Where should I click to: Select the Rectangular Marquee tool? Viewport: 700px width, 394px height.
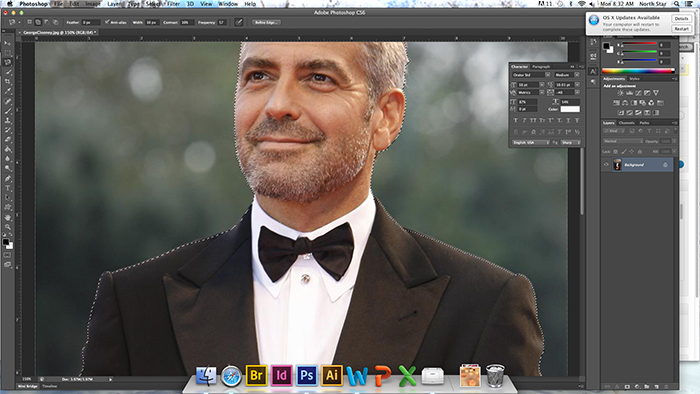point(8,53)
